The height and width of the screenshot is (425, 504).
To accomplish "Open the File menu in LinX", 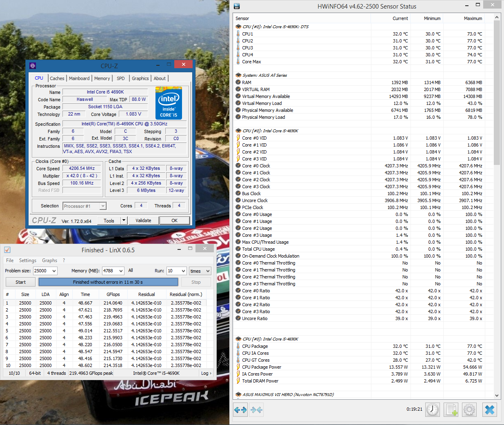I will click(x=10, y=260).
